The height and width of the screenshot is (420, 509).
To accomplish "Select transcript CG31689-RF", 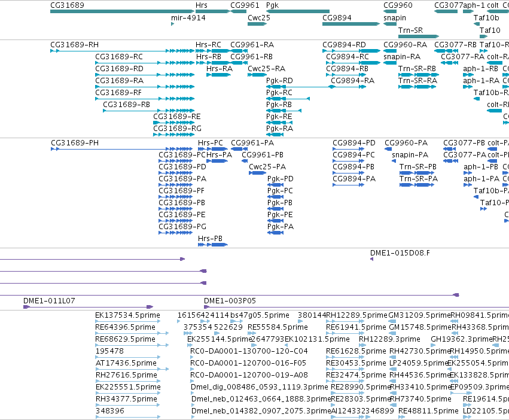I will click(x=145, y=99).
